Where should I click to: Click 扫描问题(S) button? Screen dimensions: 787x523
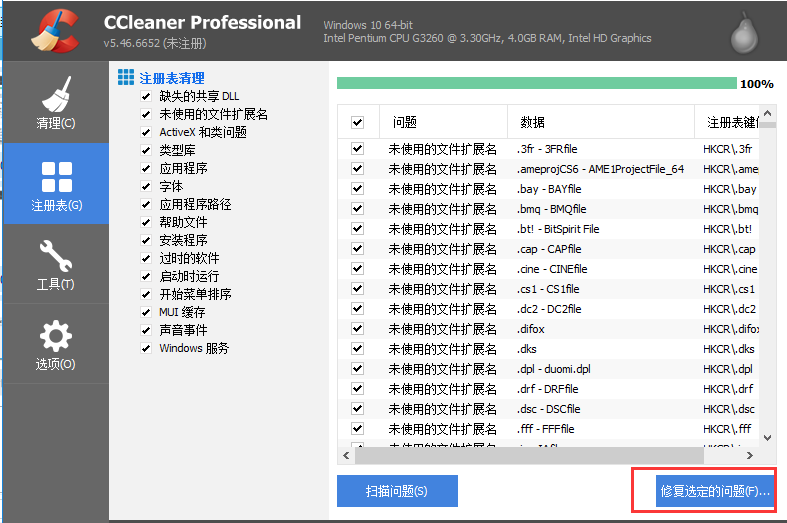397,491
